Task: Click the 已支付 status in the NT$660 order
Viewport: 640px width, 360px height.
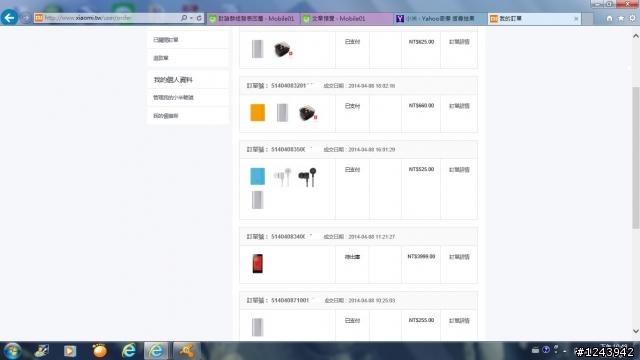Action: tap(352, 106)
